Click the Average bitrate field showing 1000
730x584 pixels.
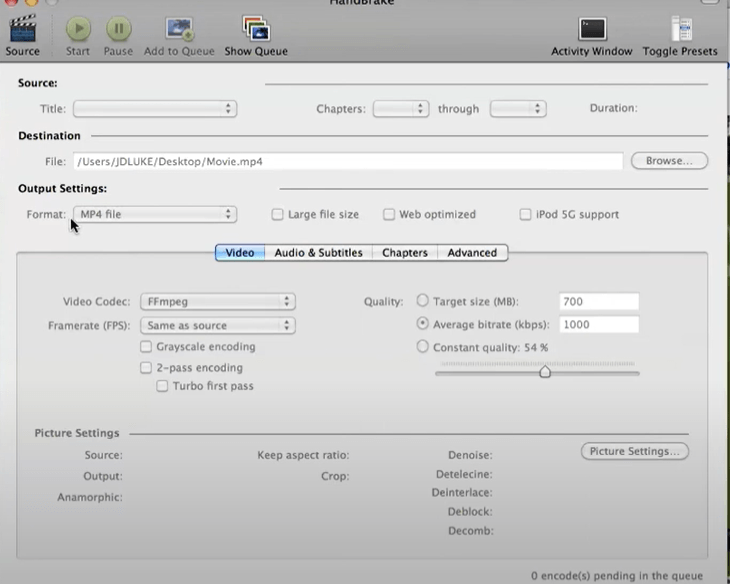(x=599, y=324)
